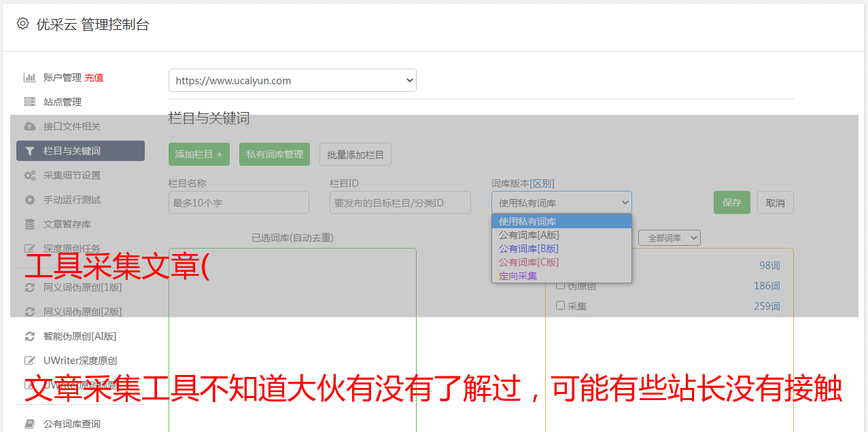Open the red 充值 link
This screenshot has height=432, width=868.
(x=94, y=77)
